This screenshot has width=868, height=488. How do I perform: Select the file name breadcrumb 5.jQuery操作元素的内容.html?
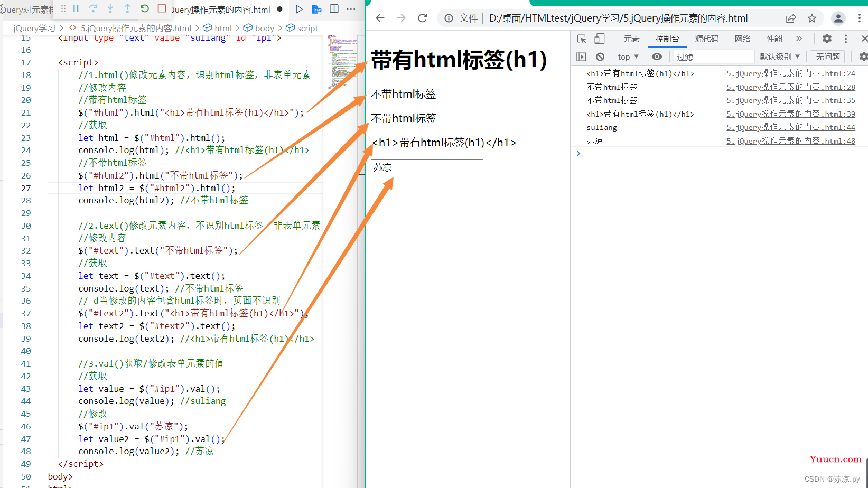(136, 28)
